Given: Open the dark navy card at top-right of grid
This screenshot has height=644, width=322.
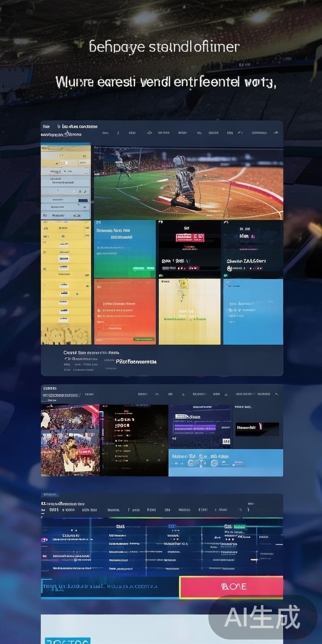Looking at the screenshot, I should pos(253,249).
